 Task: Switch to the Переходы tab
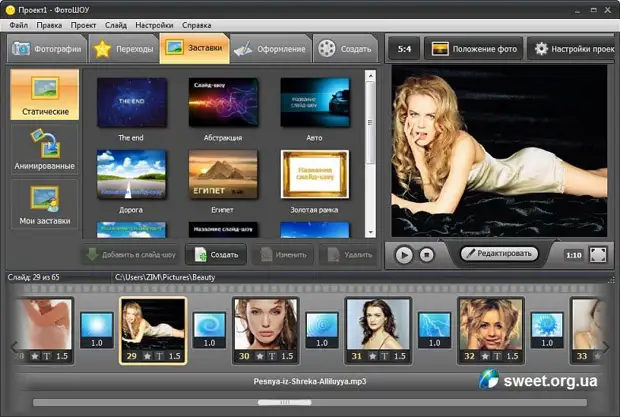click(x=122, y=48)
